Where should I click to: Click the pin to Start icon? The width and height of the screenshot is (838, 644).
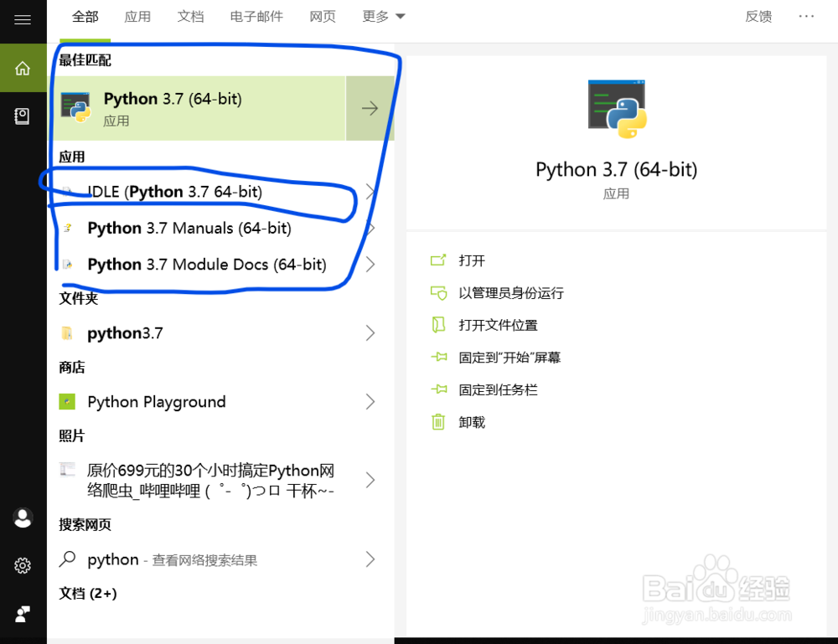pos(439,357)
